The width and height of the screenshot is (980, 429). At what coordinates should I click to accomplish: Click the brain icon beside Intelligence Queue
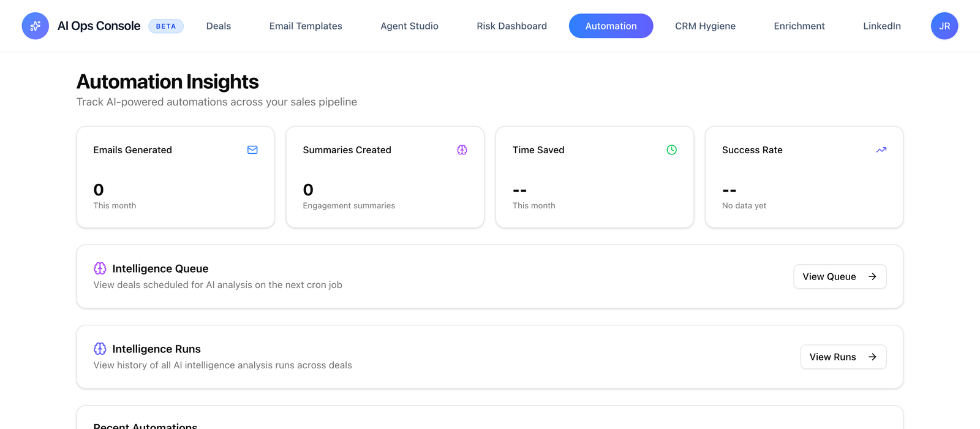click(100, 268)
